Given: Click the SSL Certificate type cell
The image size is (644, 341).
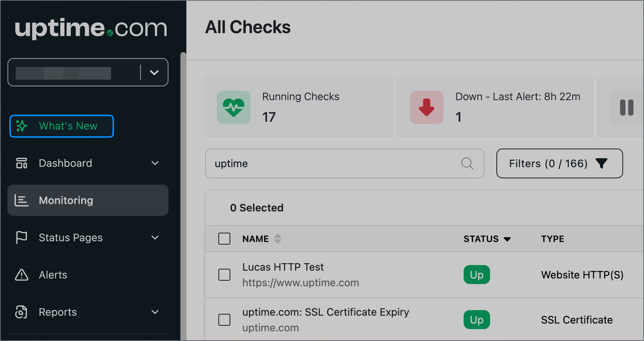Looking at the screenshot, I should tap(577, 320).
